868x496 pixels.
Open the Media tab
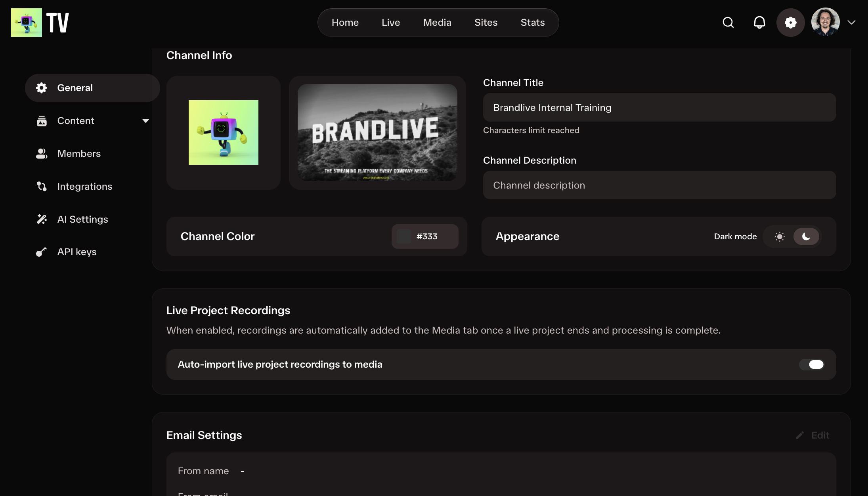437,23
